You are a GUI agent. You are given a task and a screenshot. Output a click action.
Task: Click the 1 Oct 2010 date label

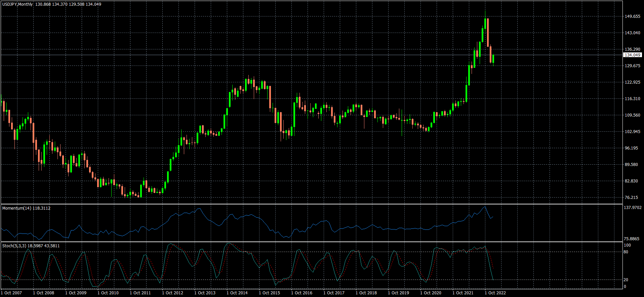pyautogui.click(x=108, y=293)
